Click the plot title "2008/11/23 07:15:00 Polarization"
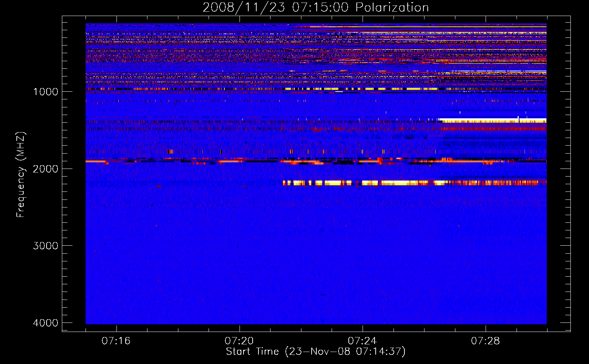Viewport: 589px width, 364px height. pyautogui.click(x=316, y=7)
